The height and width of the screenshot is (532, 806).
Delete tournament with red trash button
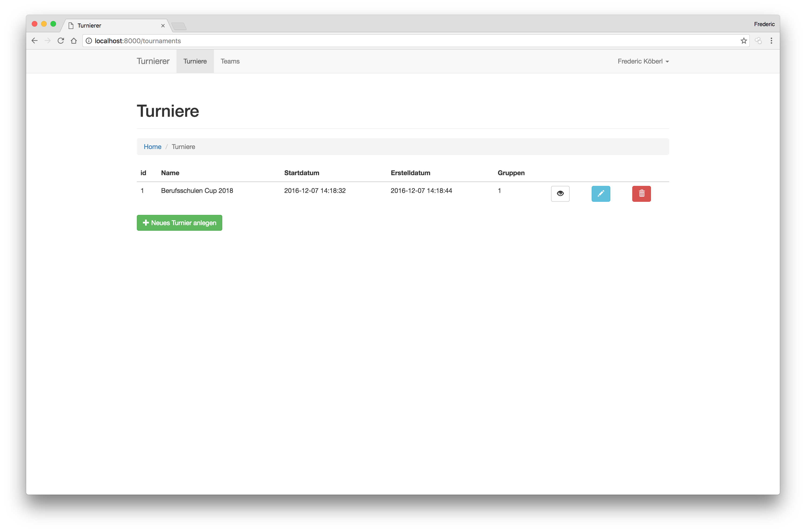[x=641, y=194]
